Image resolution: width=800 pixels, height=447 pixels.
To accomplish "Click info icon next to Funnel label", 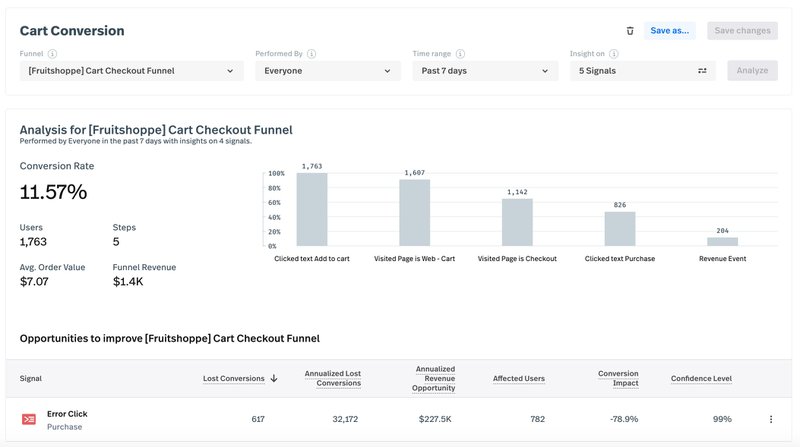I will 52,54.
